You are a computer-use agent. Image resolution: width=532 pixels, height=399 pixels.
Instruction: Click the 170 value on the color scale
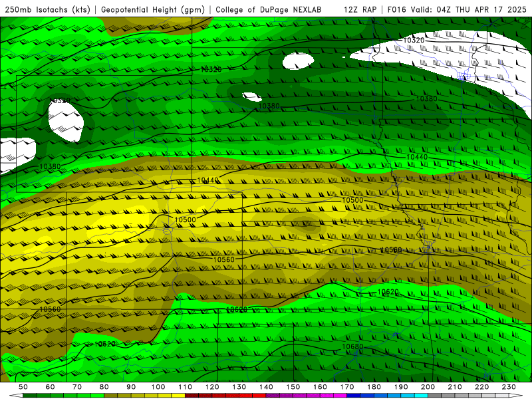coord(347,387)
